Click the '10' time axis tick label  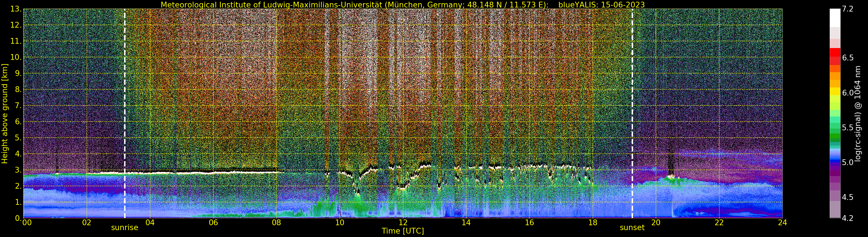pos(340,223)
